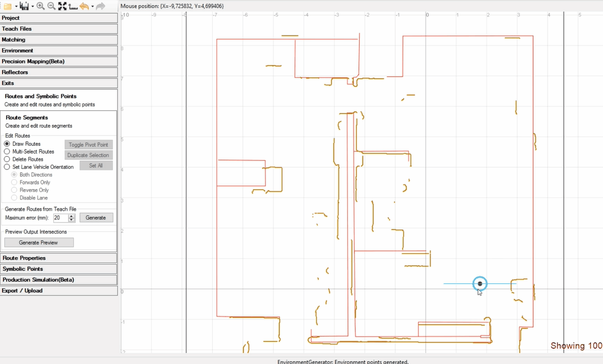Select the Delete Routes option
Image resolution: width=603 pixels, height=364 pixels.
[7, 159]
